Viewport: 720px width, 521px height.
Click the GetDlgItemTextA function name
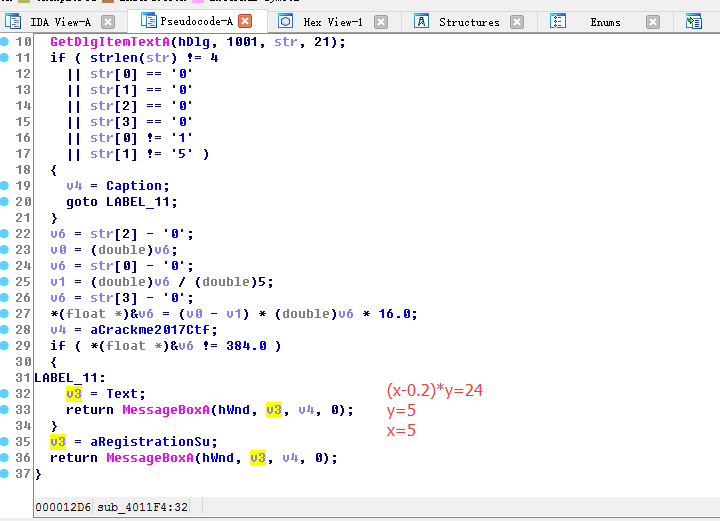(x=110, y=42)
